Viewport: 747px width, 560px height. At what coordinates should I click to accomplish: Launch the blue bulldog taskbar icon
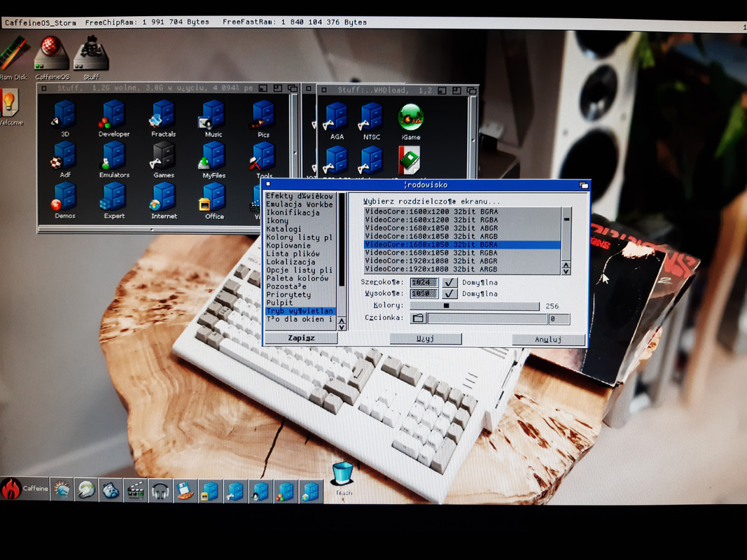click(111, 490)
